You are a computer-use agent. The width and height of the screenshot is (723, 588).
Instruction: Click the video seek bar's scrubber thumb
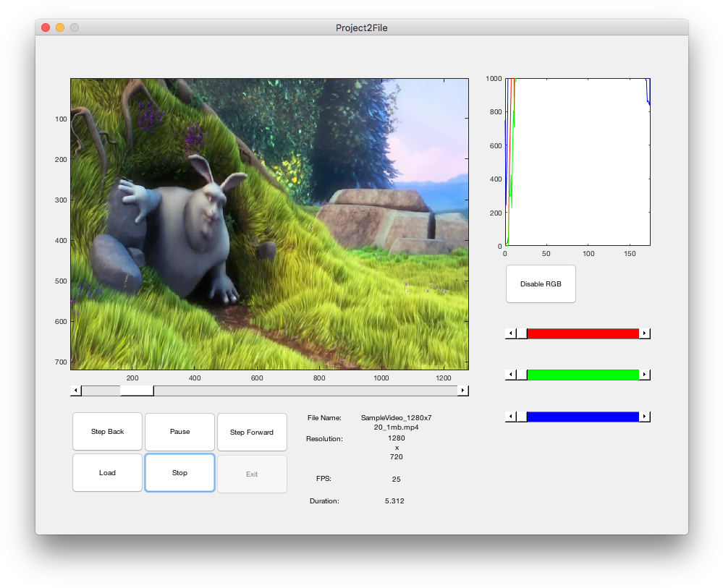click(x=136, y=390)
